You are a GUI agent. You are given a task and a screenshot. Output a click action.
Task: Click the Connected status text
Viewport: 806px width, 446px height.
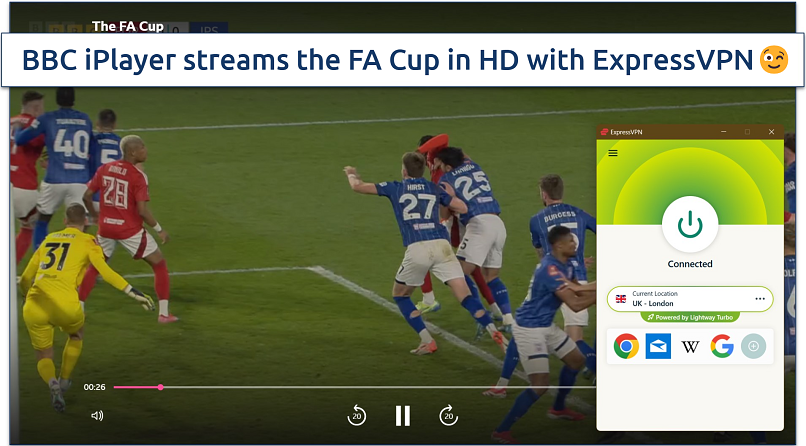(x=690, y=264)
